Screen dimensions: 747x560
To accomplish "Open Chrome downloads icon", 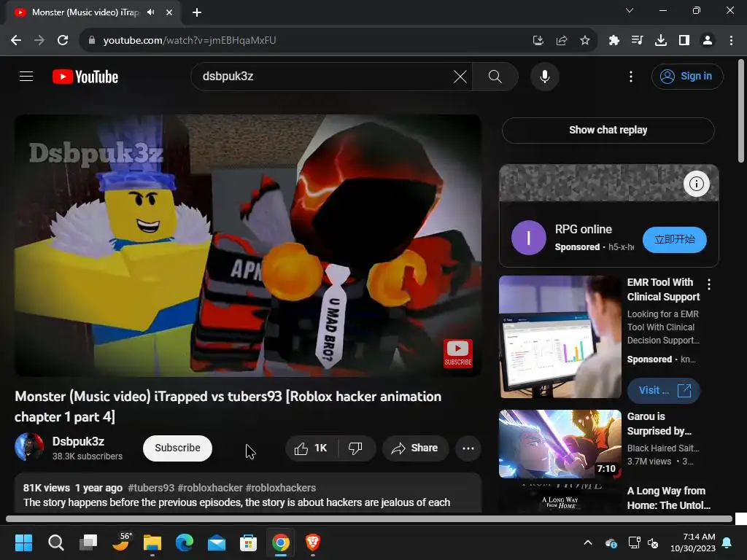I will point(661,41).
